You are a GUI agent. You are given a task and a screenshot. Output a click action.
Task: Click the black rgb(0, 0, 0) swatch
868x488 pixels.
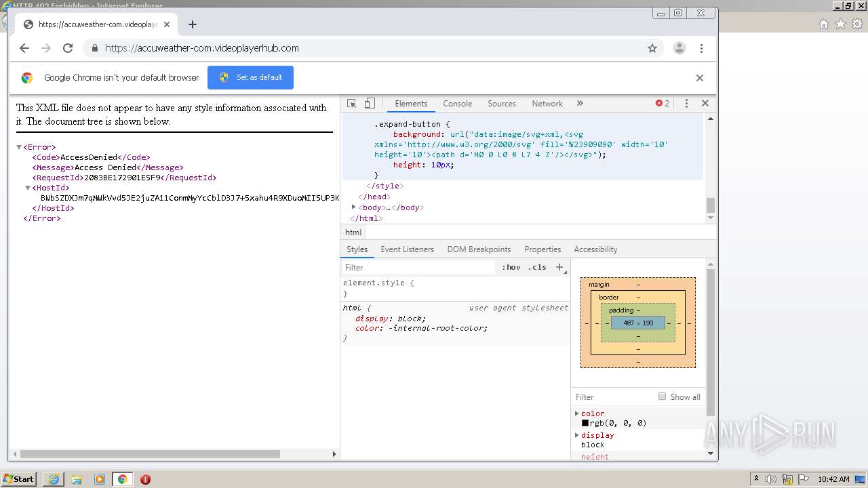(585, 423)
